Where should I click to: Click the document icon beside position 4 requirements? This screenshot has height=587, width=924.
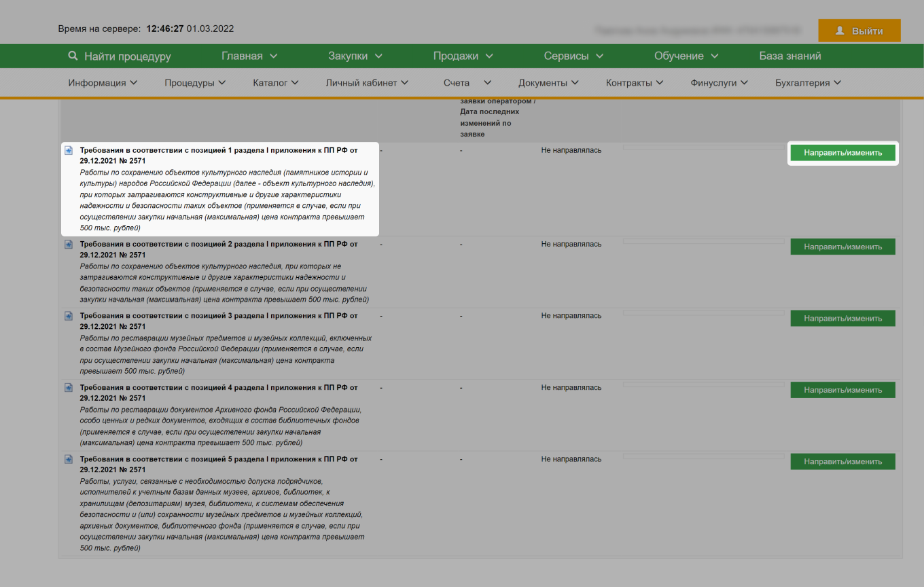tap(69, 387)
